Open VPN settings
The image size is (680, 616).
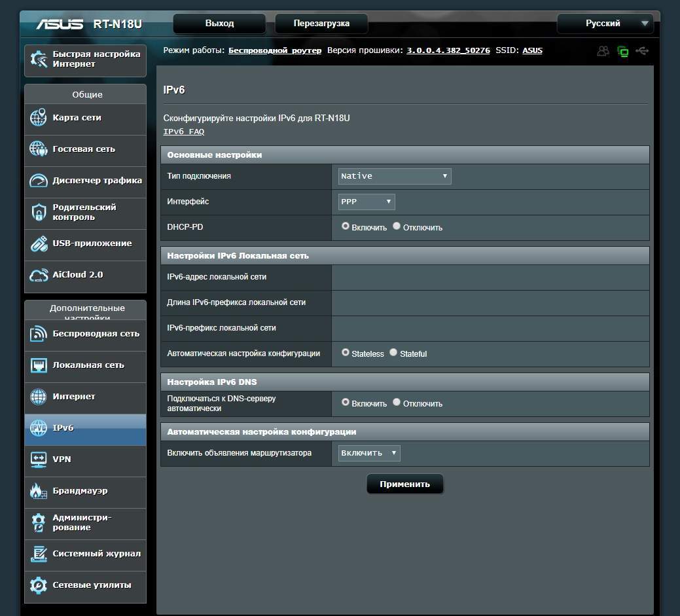tap(86, 460)
